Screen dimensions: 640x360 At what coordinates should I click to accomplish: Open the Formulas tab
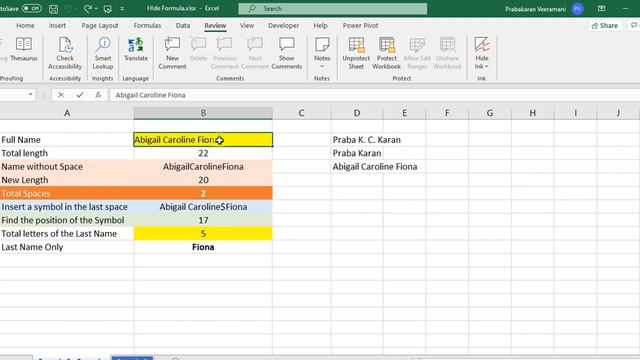pyautogui.click(x=147, y=25)
